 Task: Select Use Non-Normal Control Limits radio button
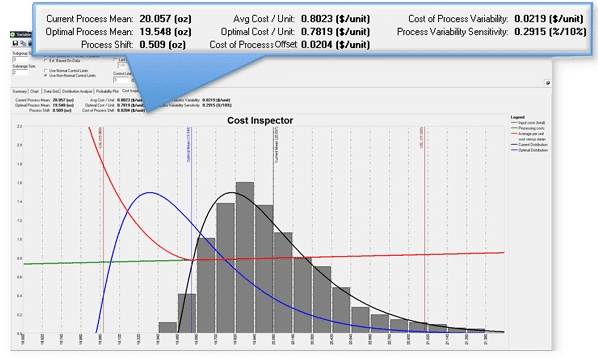[x=45, y=75]
